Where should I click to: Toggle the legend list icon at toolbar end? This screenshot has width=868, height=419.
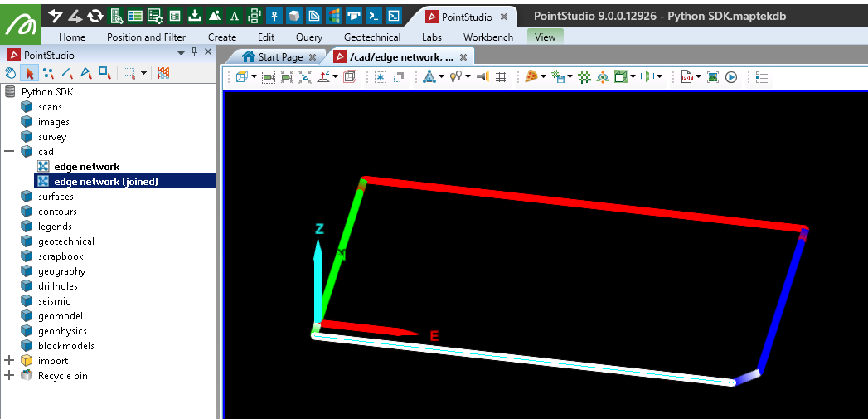(762, 77)
